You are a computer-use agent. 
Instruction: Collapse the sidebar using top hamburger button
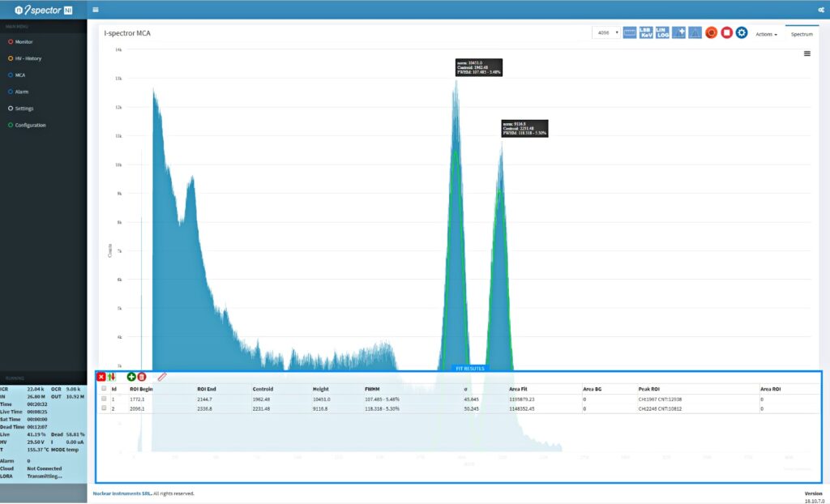[96, 10]
